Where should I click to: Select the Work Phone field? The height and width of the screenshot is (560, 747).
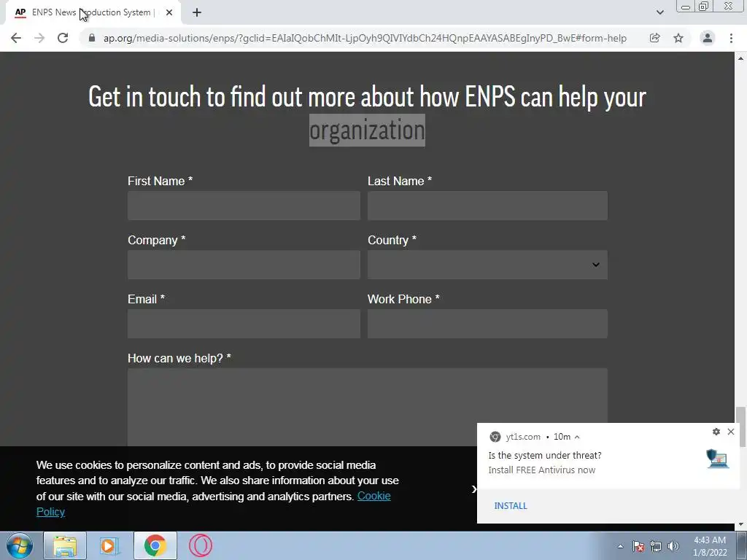point(487,324)
